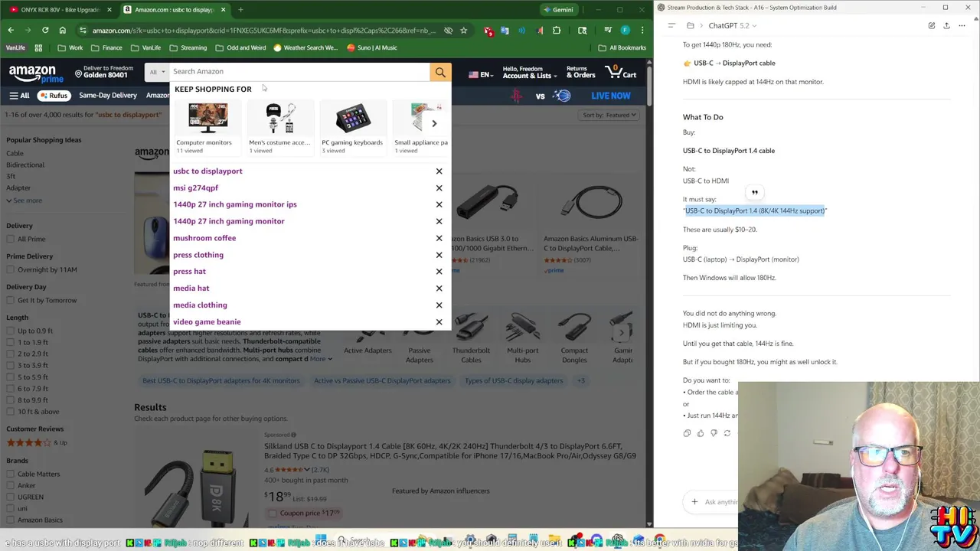Expand See more under Popular Shopping Ideas

coord(24,201)
